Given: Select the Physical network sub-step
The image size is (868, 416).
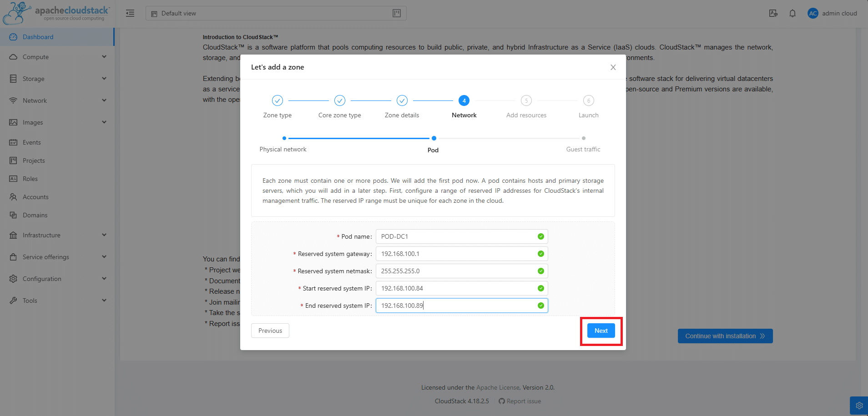Looking at the screenshot, I should (x=283, y=145).
